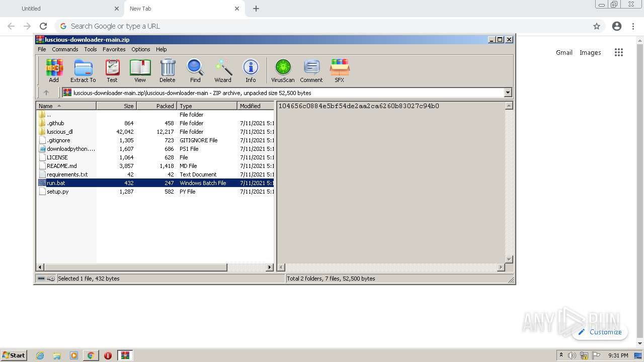This screenshot has width=644, height=362.
Task: Sort by the Size column header
Action: [x=116, y=106]
